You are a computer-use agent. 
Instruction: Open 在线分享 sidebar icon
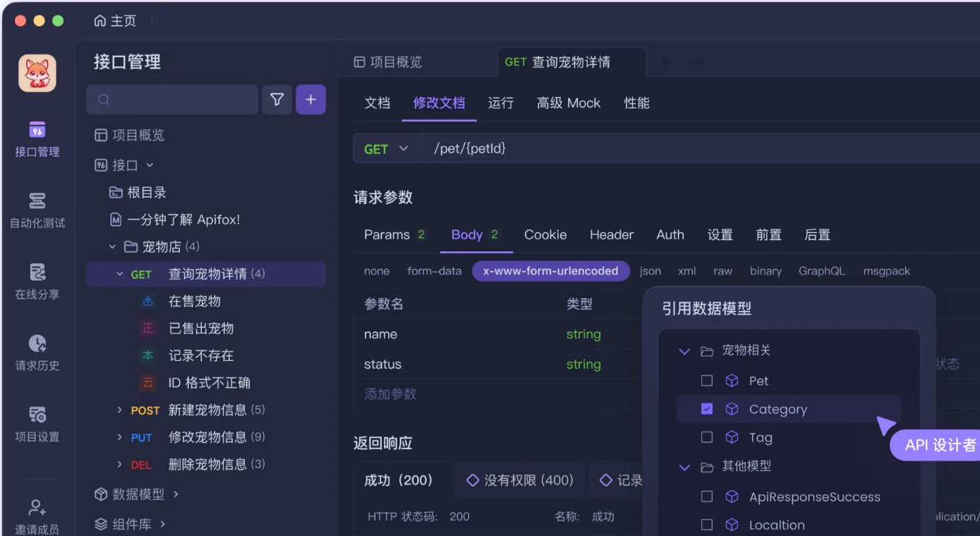(x=37, y=273)
